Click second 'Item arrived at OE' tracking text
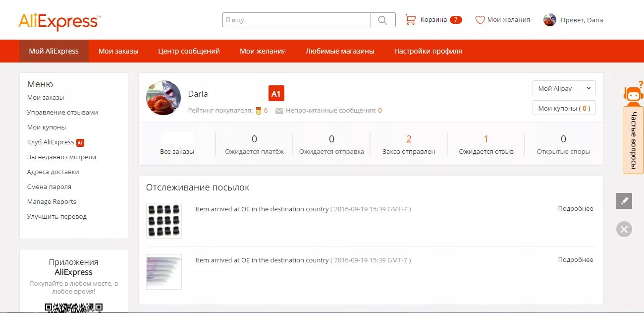The height and width of the screenshot is (313, 644). coord(262,260)
